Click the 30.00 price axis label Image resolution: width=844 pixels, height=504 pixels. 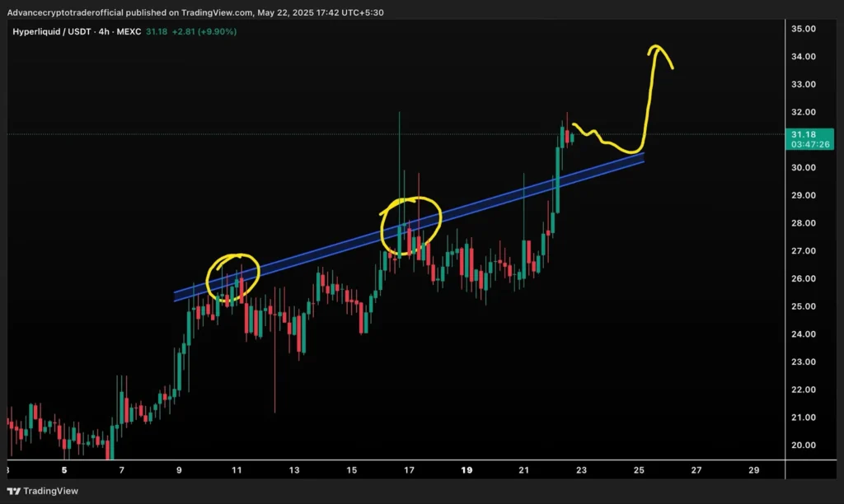click(x=803, y=168)
